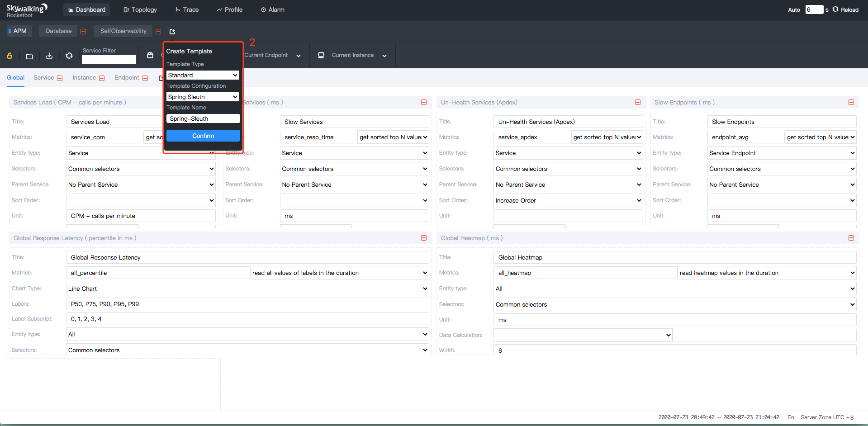
Task: Click the Auto refresh toggle label
Action: coord(794,10)
